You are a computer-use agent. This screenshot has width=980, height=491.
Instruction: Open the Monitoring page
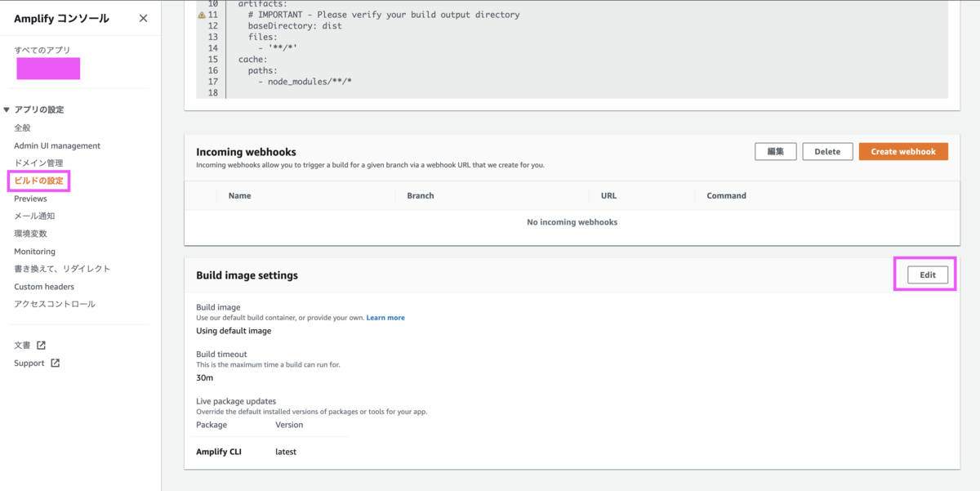tap(34, 252)
